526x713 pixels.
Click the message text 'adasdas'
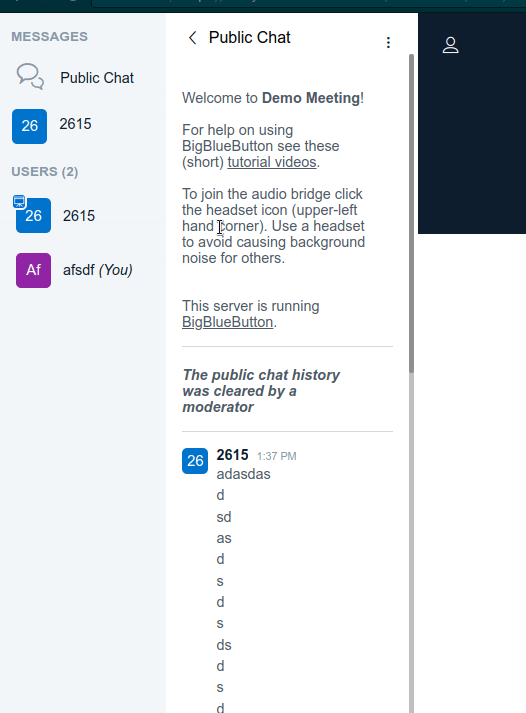(243, 474)
